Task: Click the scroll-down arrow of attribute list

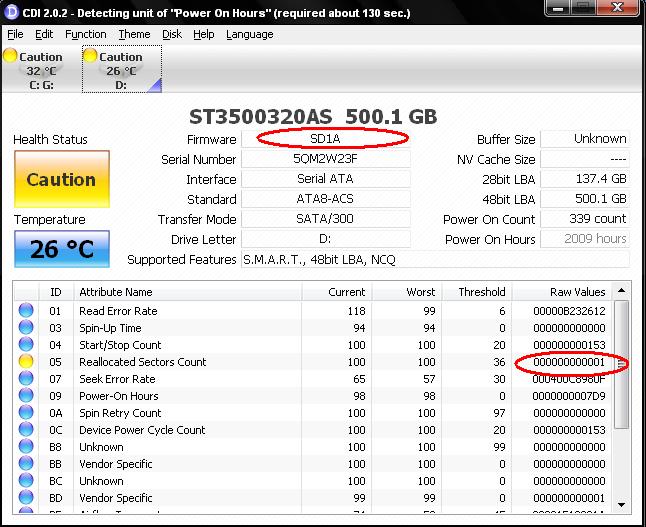Action: [622, 504]
